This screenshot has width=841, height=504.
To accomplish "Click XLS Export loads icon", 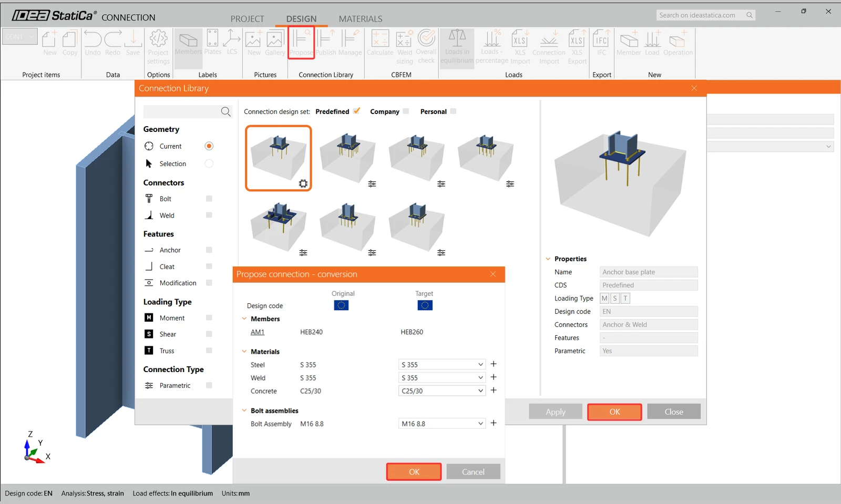I will 577,47.
